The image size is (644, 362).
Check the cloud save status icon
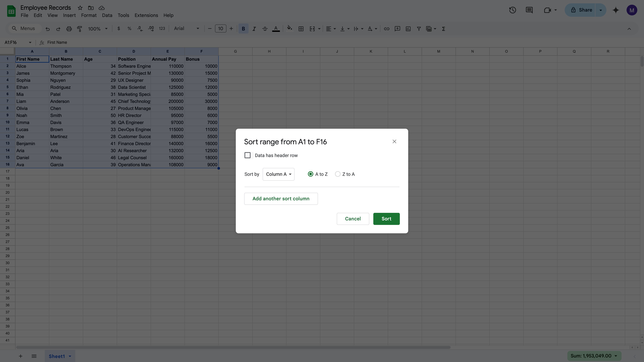pos(101,8)
